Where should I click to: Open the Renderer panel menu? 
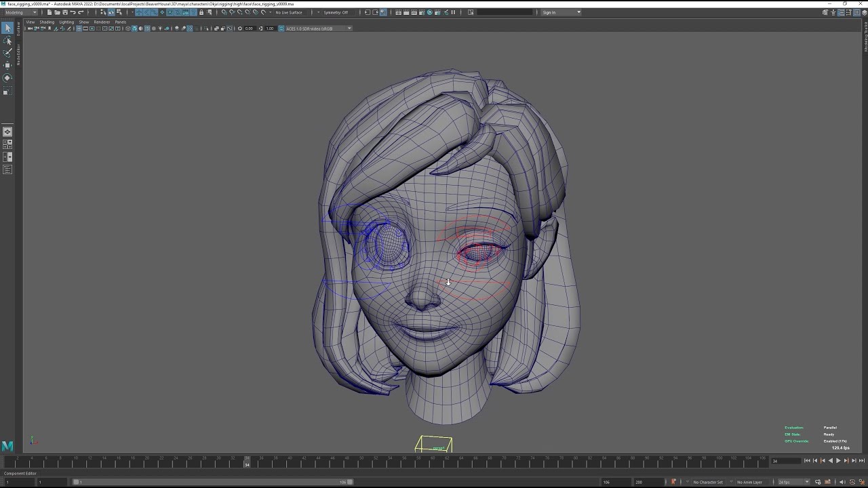point(102,22)
